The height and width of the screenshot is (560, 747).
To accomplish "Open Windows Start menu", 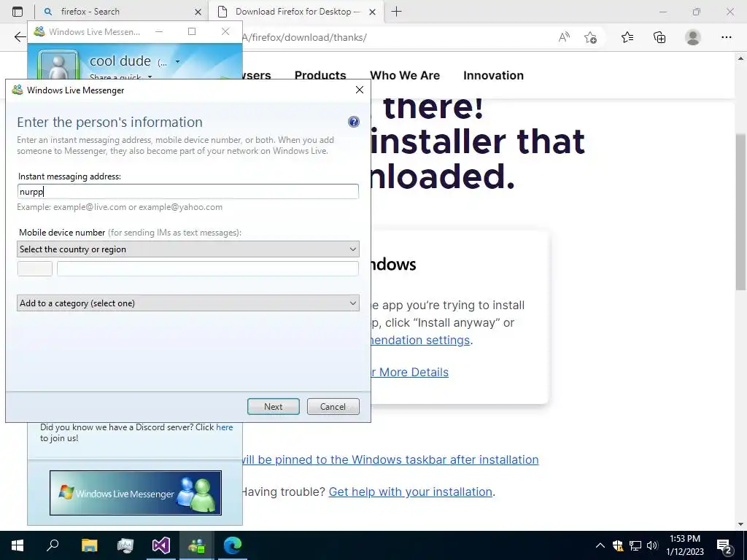I will pos(18,545).
